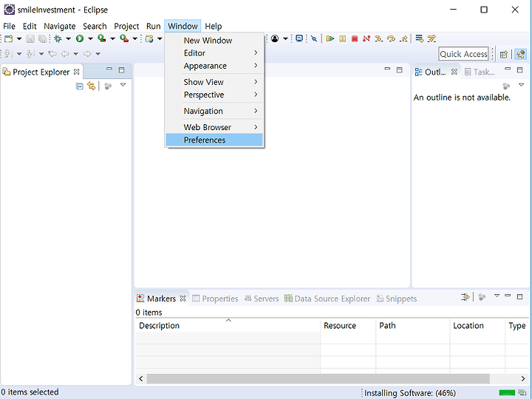The image size is (532, 399).
Task: Sort markers by Description column header
Action: 228,325
